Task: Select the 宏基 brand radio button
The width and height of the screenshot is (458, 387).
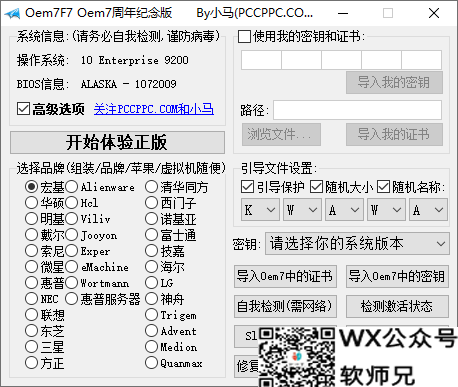Action: pyautogui.click(x=31, y=187)
